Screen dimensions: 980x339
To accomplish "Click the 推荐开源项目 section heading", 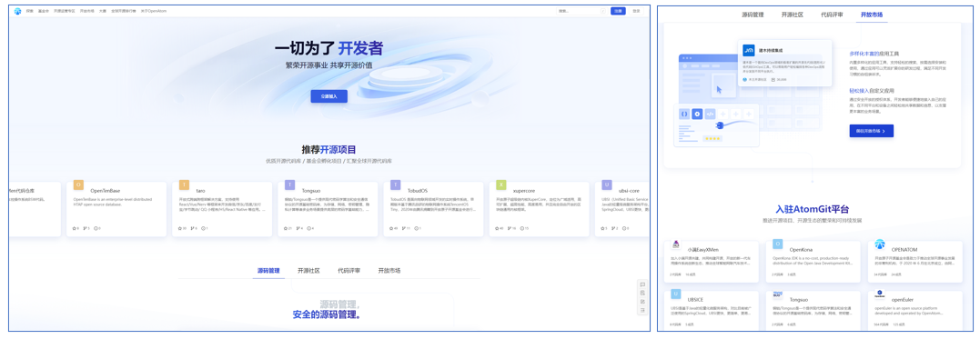I will (x=328, y=149).
